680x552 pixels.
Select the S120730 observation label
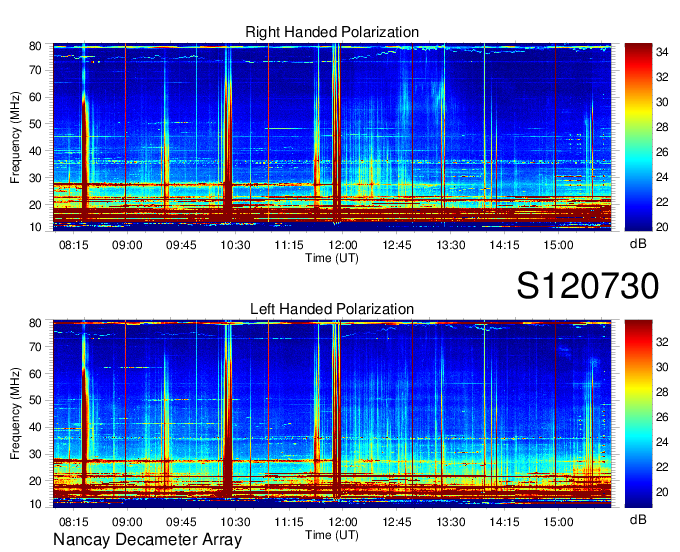tap(588, 286)
